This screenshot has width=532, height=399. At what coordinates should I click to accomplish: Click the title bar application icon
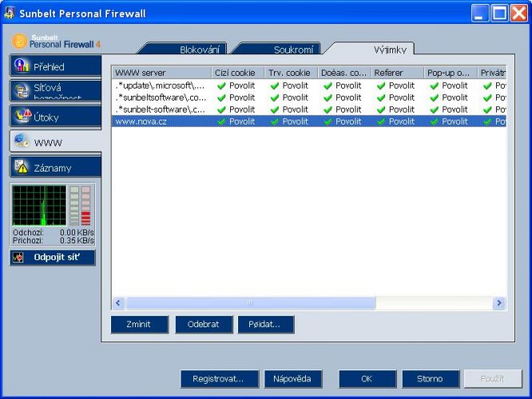click(x=9, y=13)
